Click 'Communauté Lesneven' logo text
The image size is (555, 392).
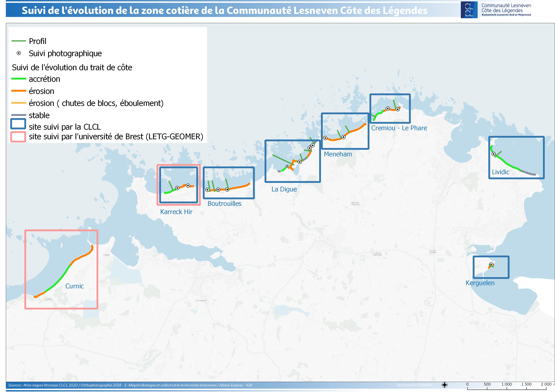[506, 5]
